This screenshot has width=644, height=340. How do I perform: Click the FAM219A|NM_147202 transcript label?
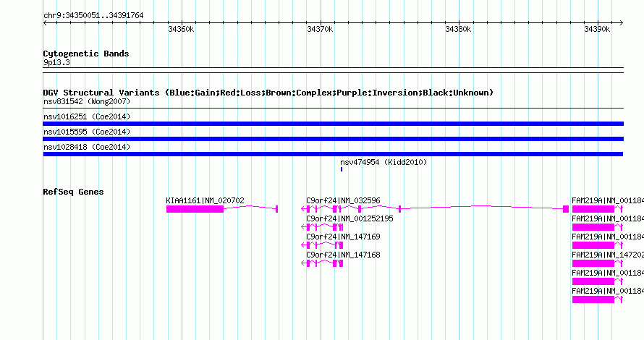[x=607, y=255]
